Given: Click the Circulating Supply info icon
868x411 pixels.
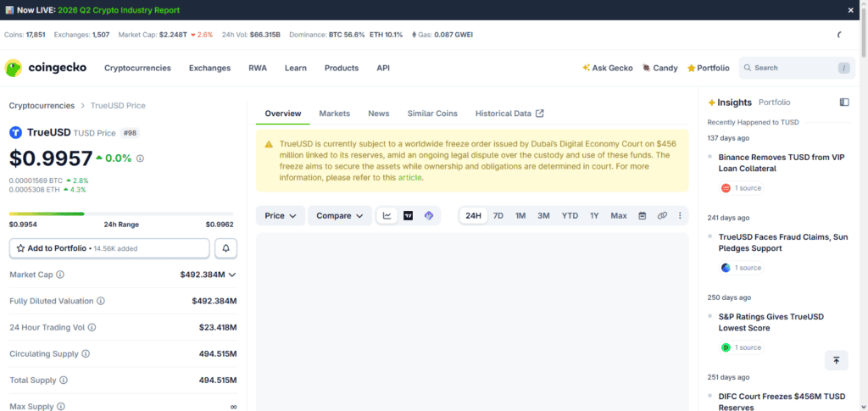Looking at the screenshot, I should point(86,354).
